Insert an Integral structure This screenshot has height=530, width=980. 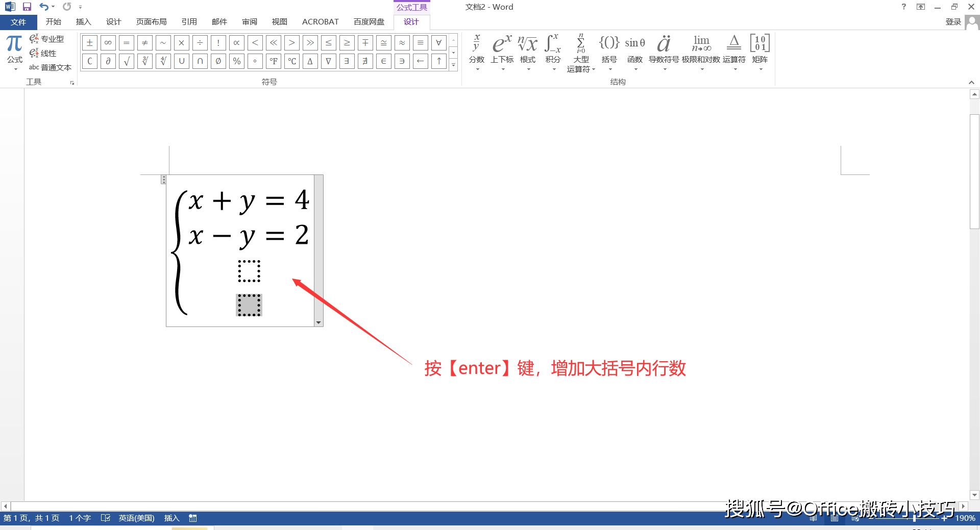(552, 51)
